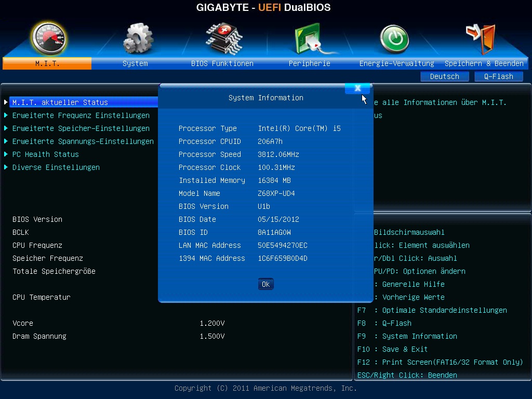Click the Processor Speed value 3812.06MHz
532x399 pixels.
tap(278, 154)
